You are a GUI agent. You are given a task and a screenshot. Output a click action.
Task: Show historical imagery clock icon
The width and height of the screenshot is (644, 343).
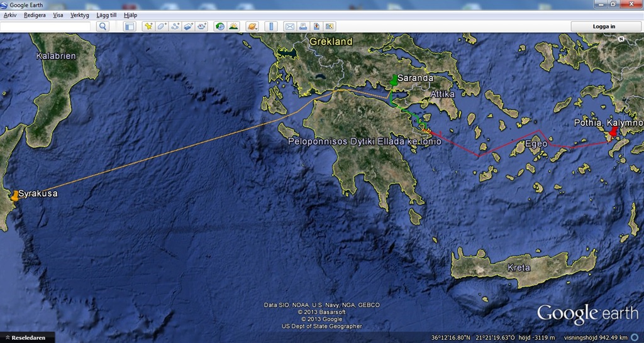tap(220, 26)
